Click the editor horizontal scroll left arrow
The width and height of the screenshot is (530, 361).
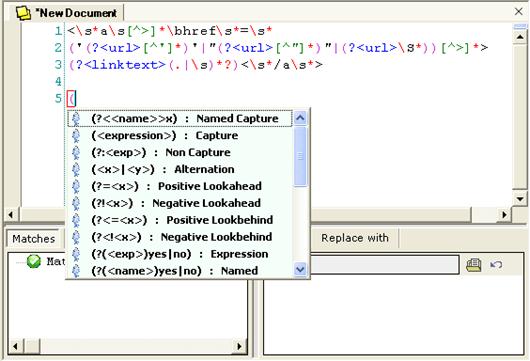pos(11,215)
